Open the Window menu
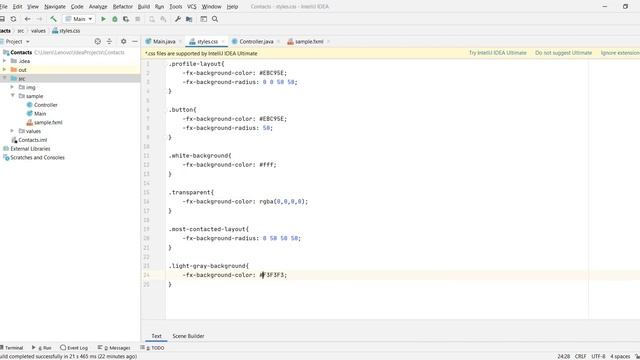This screenshot has height=360, width=640. [x=211, y=7]
